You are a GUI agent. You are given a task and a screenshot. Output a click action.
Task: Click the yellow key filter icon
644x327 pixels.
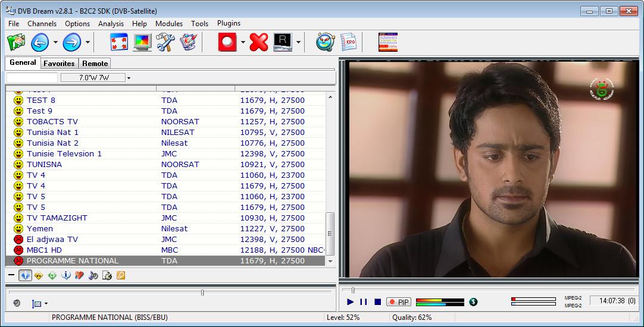coord(120,275)
